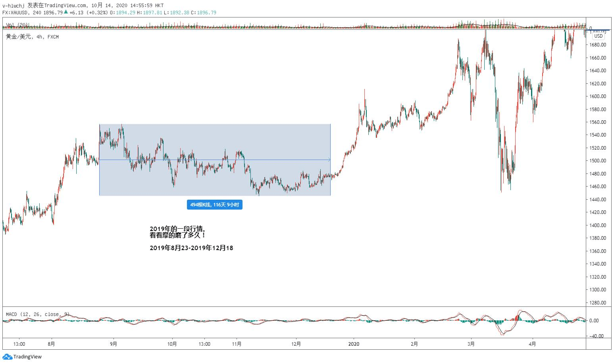Click the 10月 time axis label
Viewport: 614px width, 364px height.
tap(172, 344)
